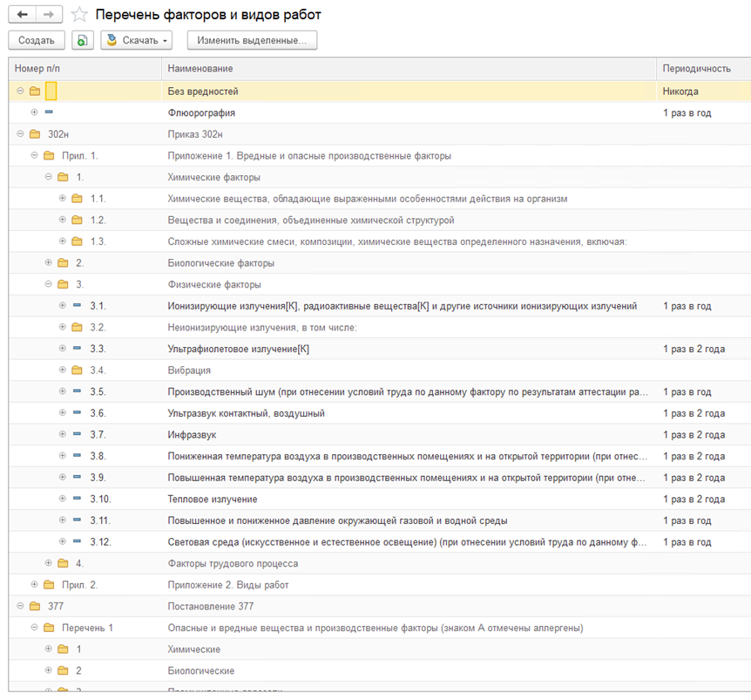Image resolution: width=751 pixels, height=700 pixels.
Task: Click the folder icon of 302н row
Action: (x=35, y=134)
